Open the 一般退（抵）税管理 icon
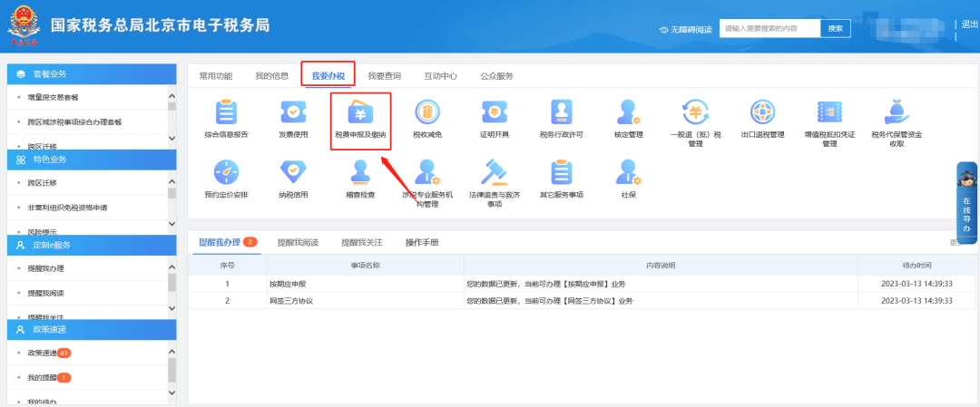The width and height of the screenshot is (980, 407). [695, 113]
